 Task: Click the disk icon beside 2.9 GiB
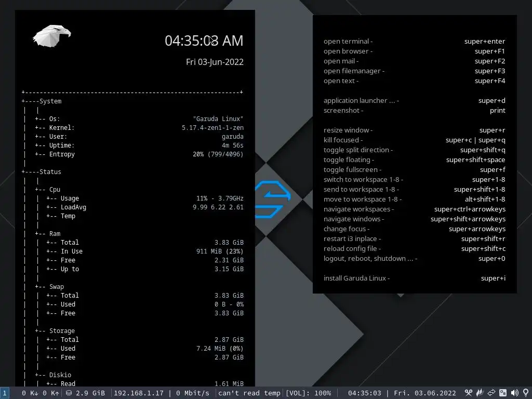69,393
